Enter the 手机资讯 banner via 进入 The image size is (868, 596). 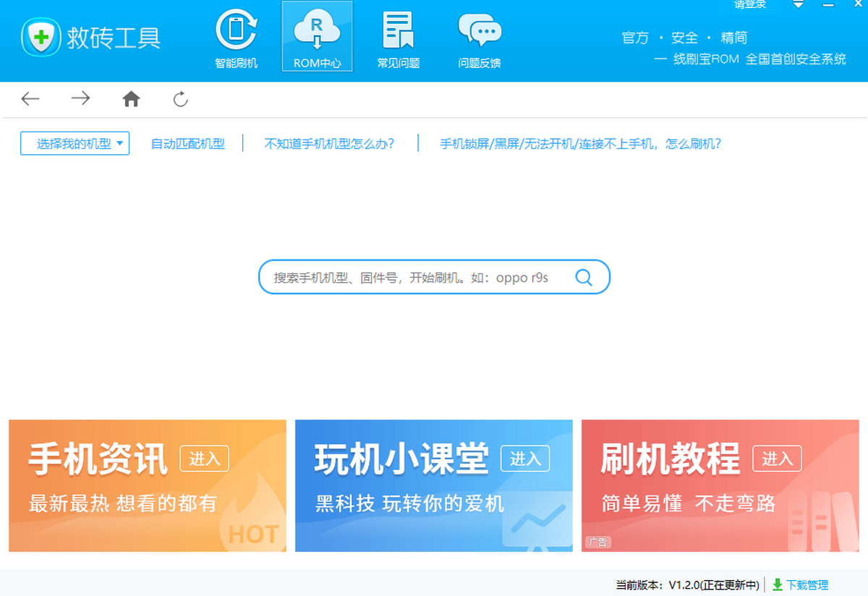click(204, 459)
